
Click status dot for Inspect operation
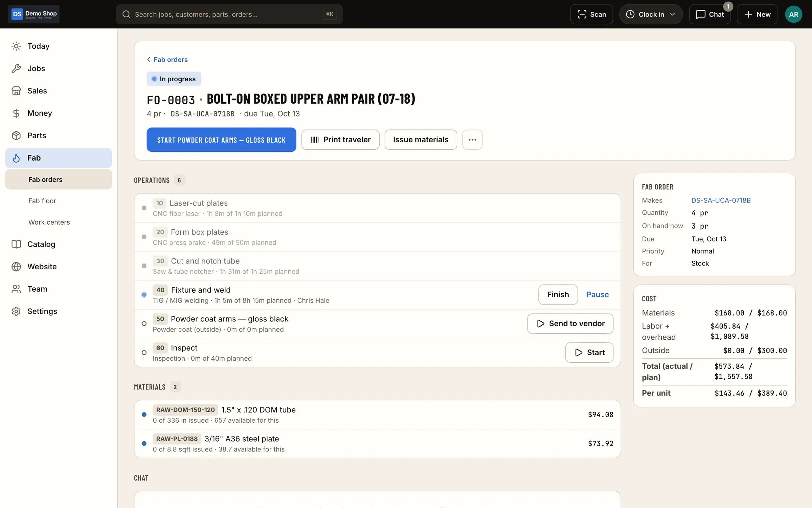click(144, 353)
